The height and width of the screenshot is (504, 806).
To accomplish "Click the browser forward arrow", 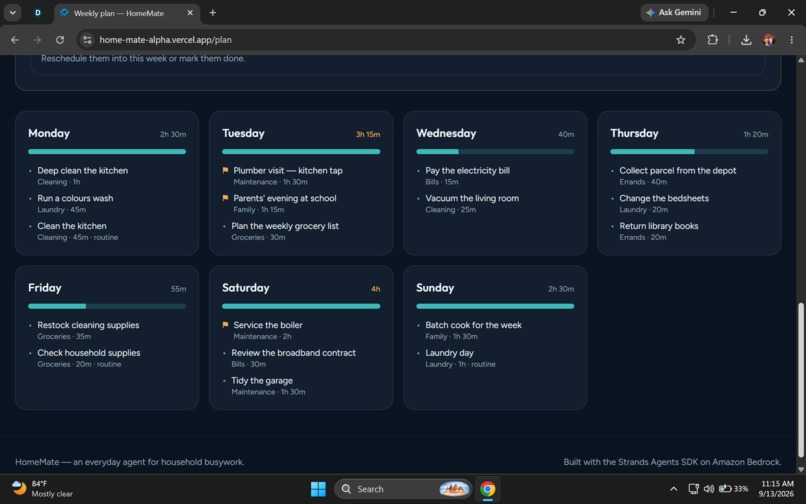I will tap(37, 40).
